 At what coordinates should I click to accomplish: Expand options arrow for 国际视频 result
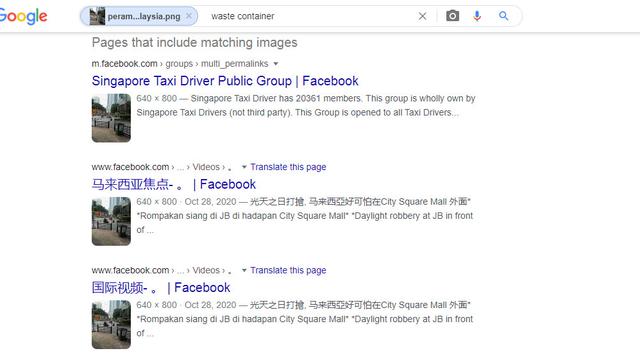pyautogui.click(x=244, y=270)
